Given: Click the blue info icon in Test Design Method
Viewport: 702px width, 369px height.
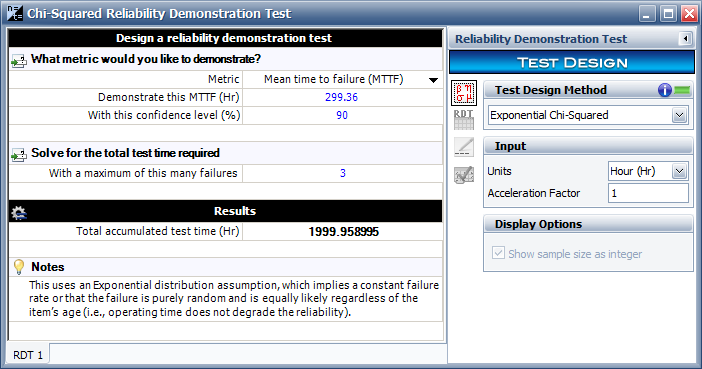Looking at the screenshot, I should (x=665, y=90).
